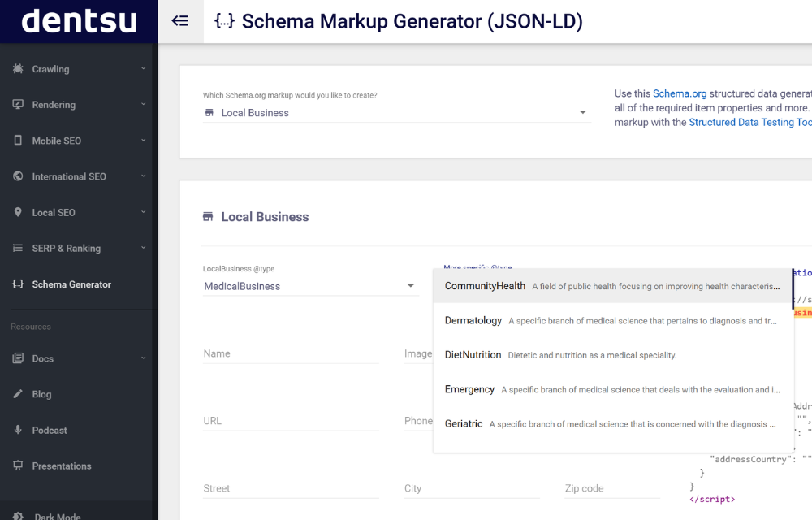Open the MedicalBusiness @type dropdown
Screen dimensions: 812x520
(410, 286)
